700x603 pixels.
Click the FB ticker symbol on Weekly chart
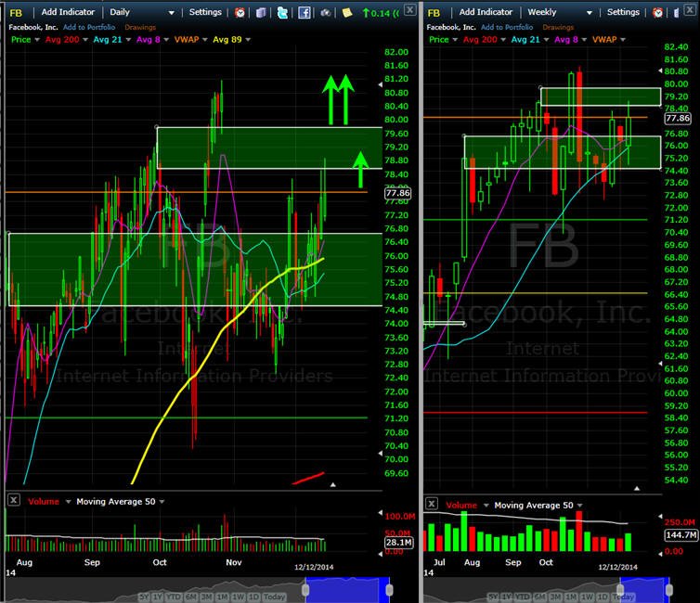tap(434, 13)
